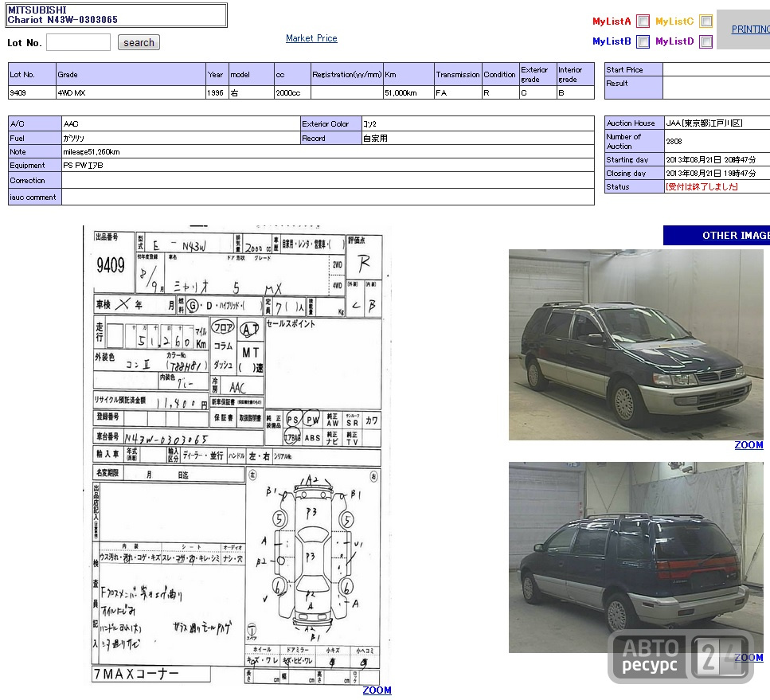This screenshot has height=700, width=770.
Task: Open the rear view car photo
Action: point(636,557)
